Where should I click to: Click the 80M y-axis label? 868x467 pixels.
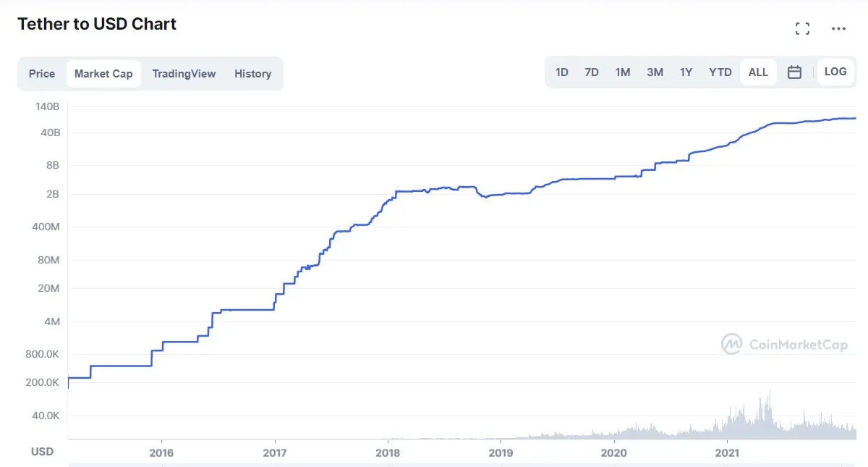point(49,260)
